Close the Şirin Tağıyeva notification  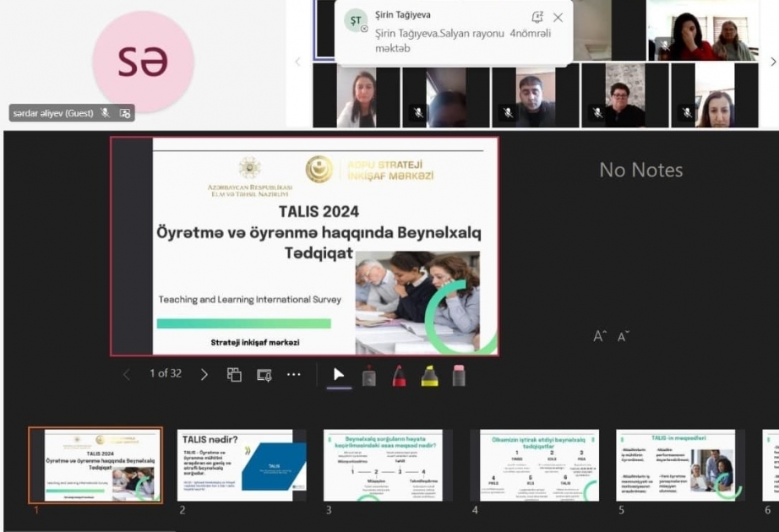[558, 18]
